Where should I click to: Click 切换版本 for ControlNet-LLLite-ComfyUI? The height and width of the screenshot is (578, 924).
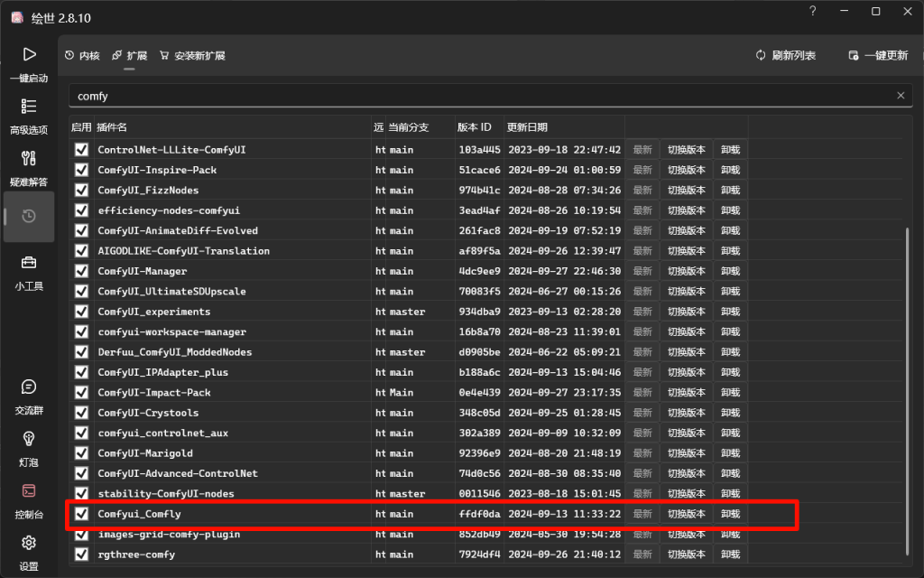point(686,150)
